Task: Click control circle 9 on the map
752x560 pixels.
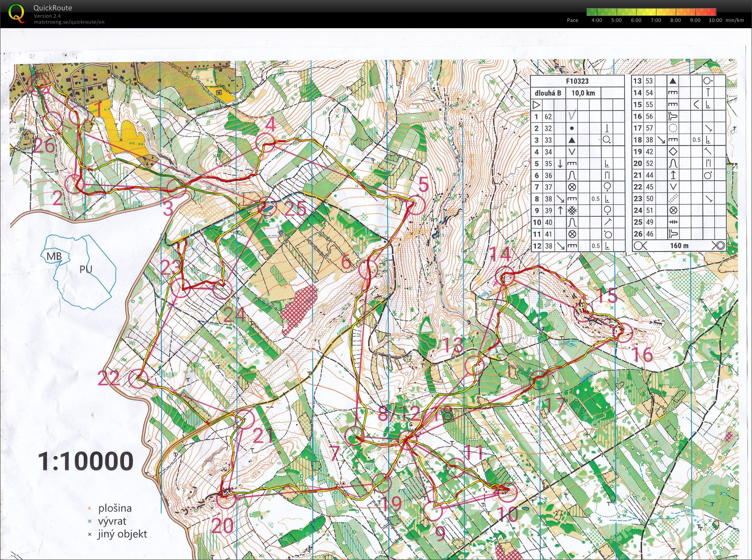Action: pos(433,510)
